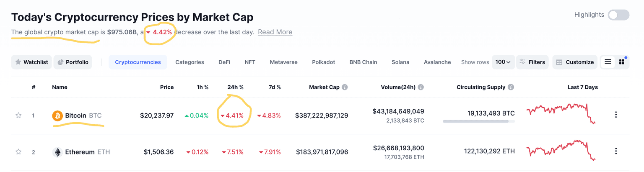Switch to grid view layout
Image resolution: width=644 pixels, height=172 pixels.
coord(622,62)
